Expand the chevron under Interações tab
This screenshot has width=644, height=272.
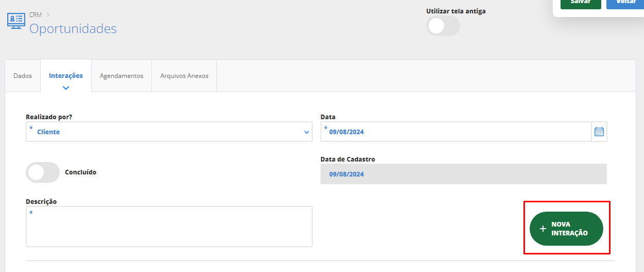(x=65, y=88)
